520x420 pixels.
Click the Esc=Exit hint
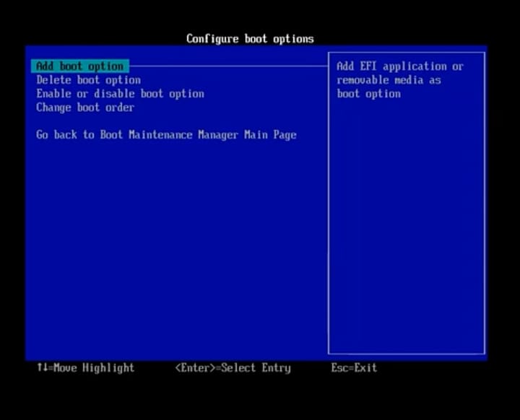354,367
